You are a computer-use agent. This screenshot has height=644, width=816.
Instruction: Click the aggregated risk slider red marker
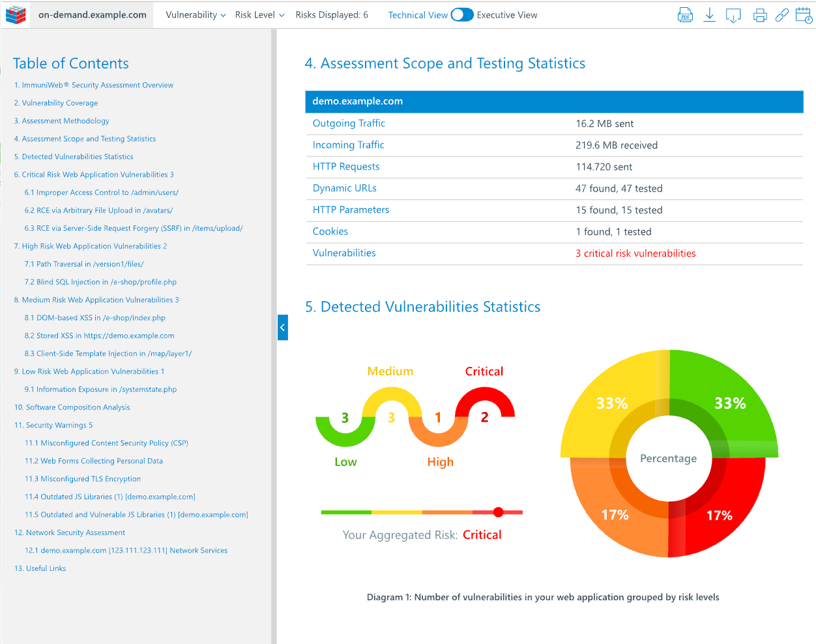[499, 512]
